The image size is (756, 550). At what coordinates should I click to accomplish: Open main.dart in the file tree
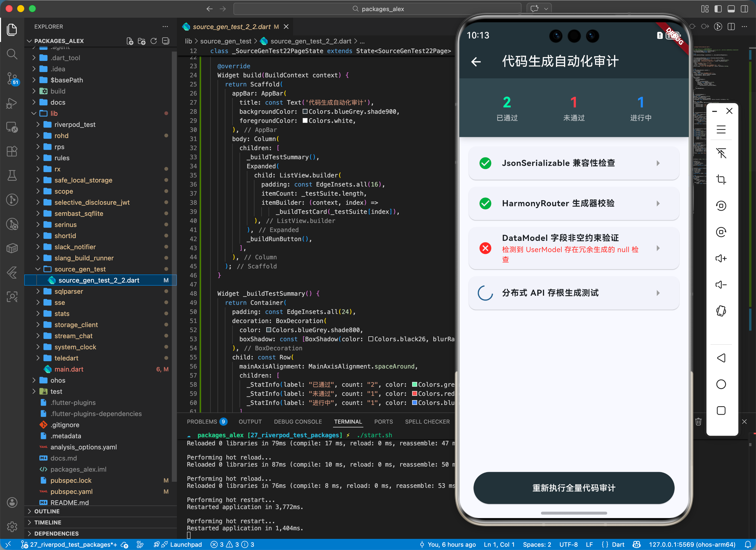click(x=69, y=369)
